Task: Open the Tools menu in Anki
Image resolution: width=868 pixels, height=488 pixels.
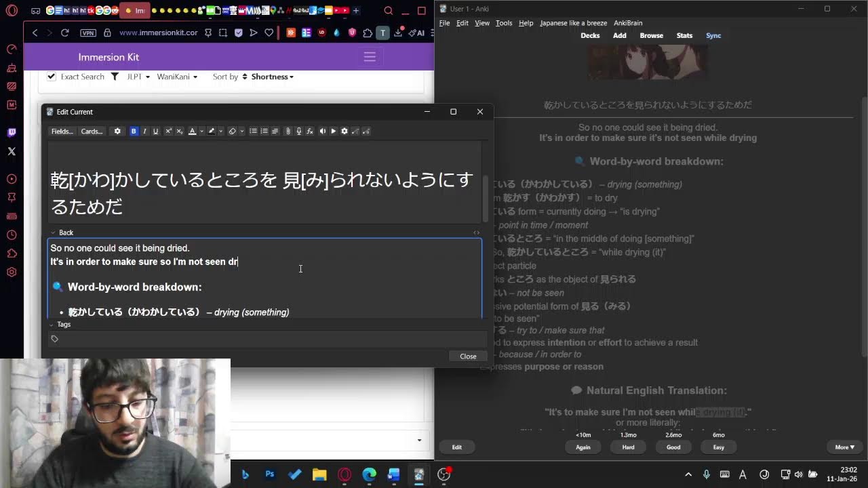Action: [x=504, y=23]
